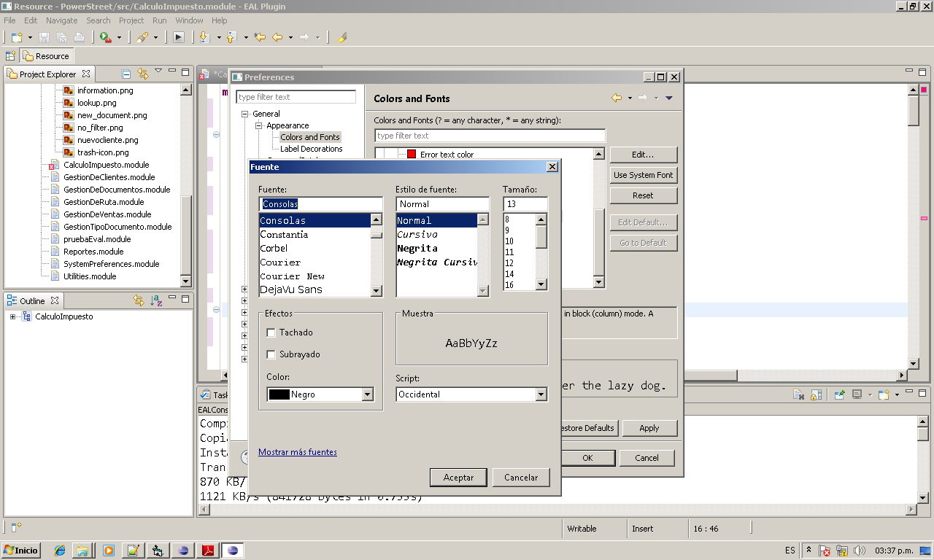Collapse the Appearance tree node
934x560 pixels.
(259, 125)
